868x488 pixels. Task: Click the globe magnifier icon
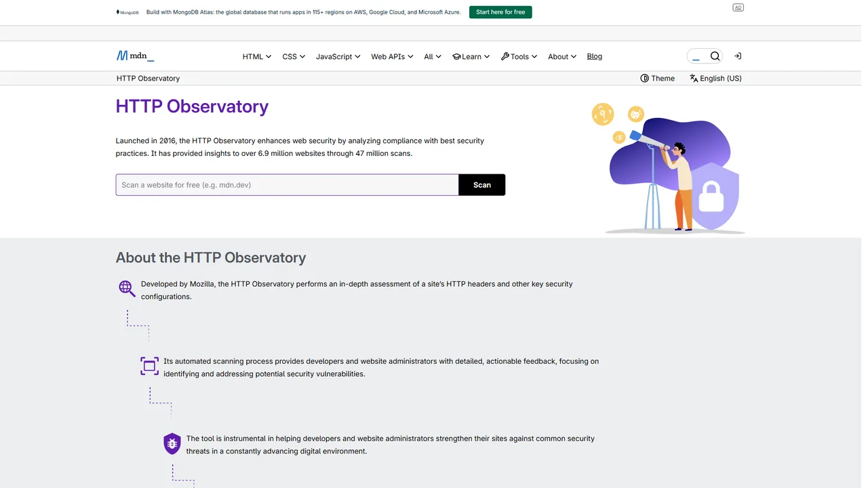[127, 289]
